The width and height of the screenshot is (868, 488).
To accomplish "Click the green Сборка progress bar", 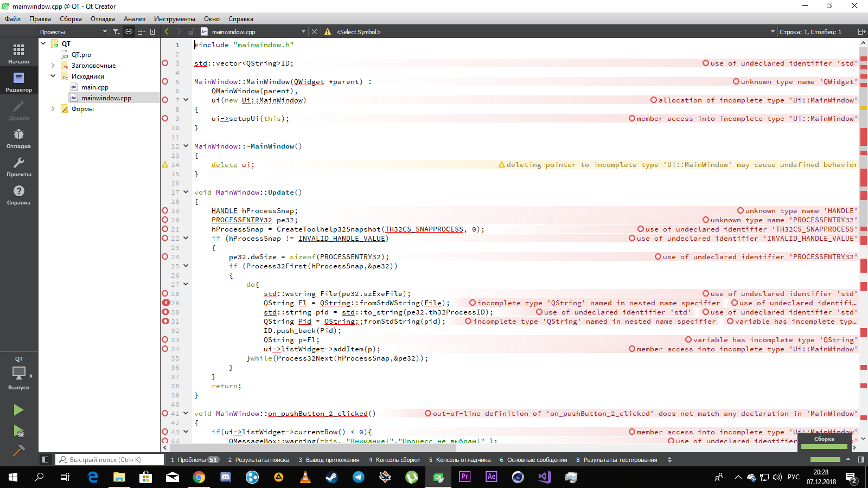I will coord(824,446).
